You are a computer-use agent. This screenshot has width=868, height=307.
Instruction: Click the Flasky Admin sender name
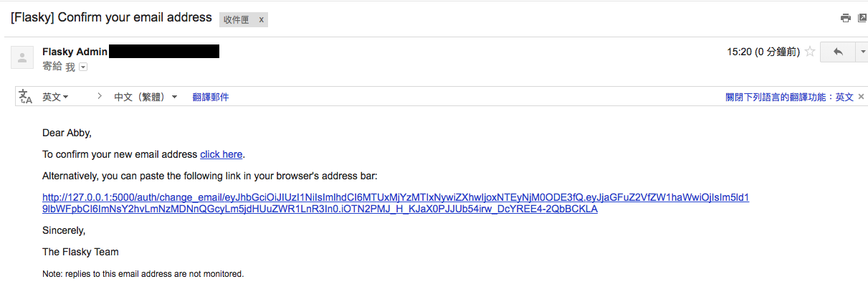(75, 52)
